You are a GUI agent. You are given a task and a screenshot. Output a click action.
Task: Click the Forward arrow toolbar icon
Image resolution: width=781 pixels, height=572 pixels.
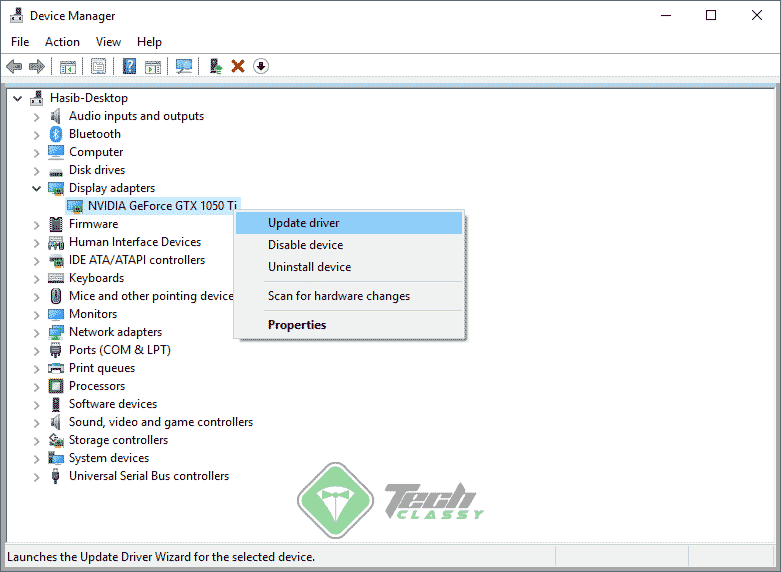point(37,66)
